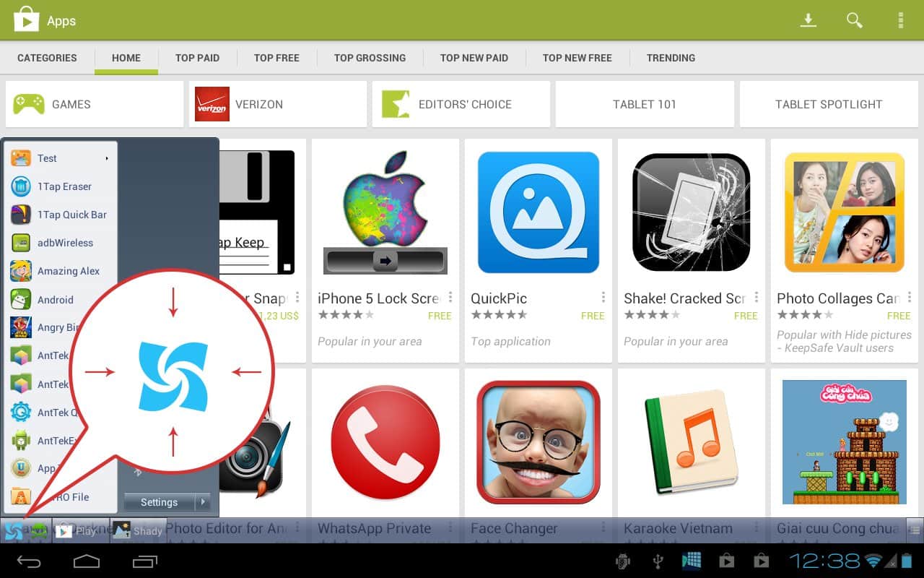Switch to the Top Free tab
The image size is (924, 578).
tap(276, 58)
